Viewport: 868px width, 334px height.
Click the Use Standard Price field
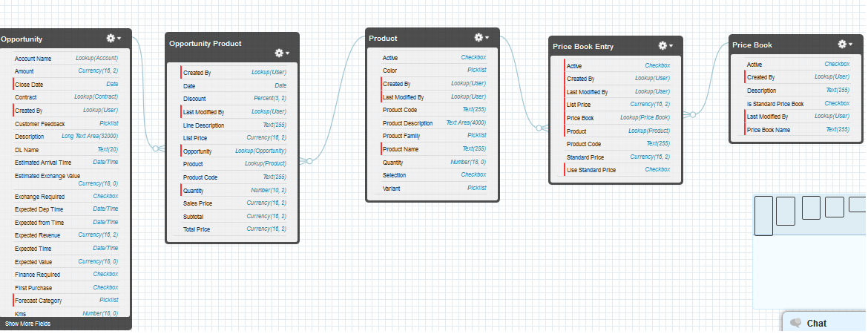(x=618, y=170)
